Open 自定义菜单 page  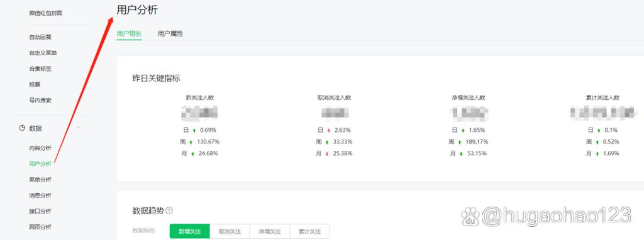(43, 53)
